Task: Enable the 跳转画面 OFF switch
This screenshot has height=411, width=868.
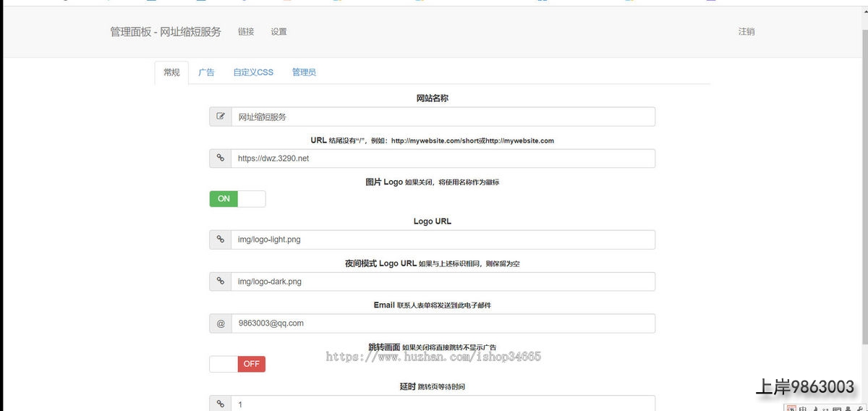Action: pyautogui.click(x=237, y=364)
